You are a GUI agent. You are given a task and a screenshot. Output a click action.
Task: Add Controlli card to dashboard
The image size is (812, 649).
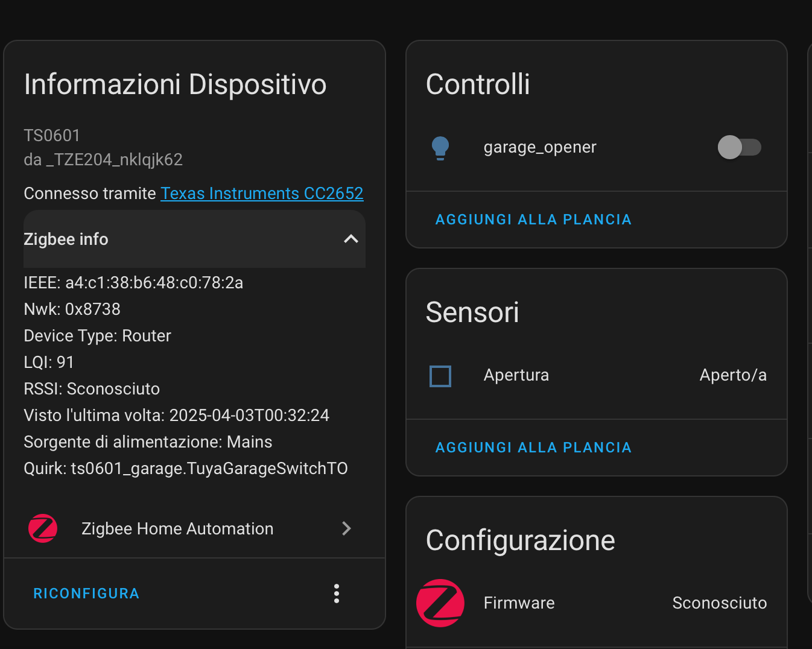click(533, 220)
